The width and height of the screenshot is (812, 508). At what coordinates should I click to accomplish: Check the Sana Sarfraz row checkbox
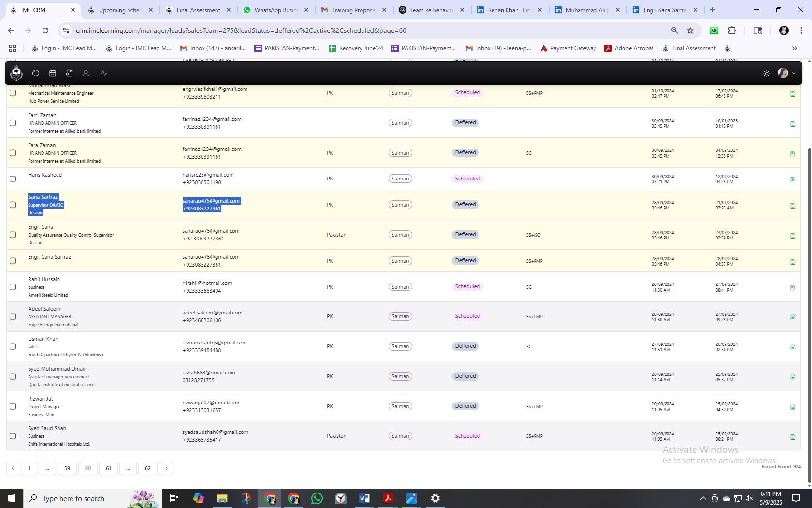(13, 205)
